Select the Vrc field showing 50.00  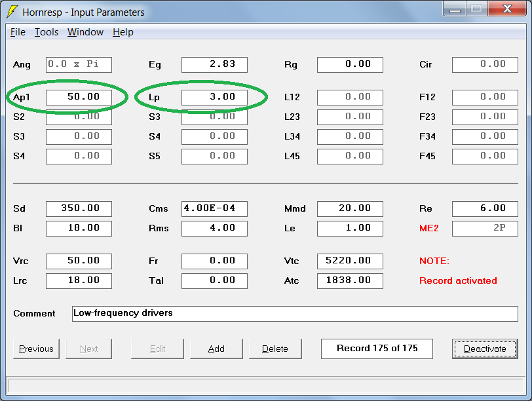click(79, 261)
